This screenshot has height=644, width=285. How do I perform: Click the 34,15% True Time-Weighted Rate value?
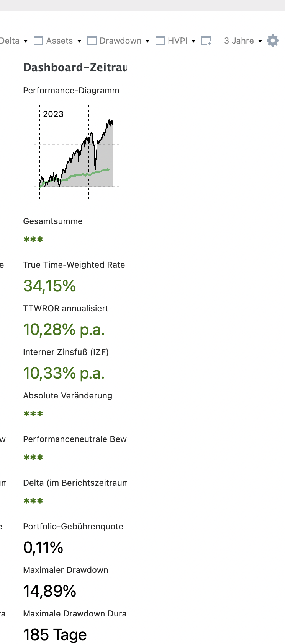(x=50, y=286)
